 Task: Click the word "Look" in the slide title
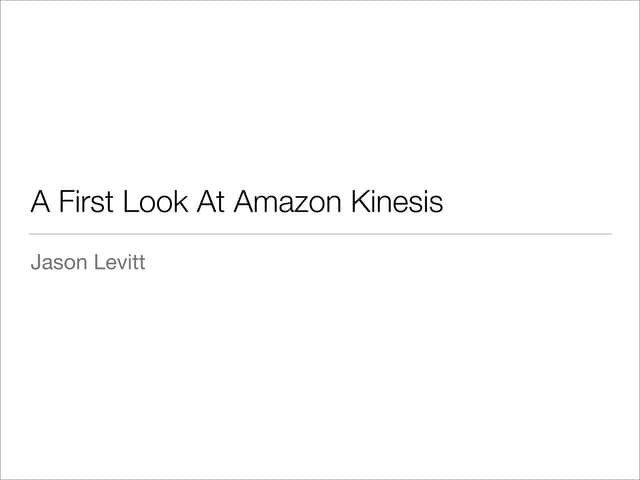click(x=153, y=203)
